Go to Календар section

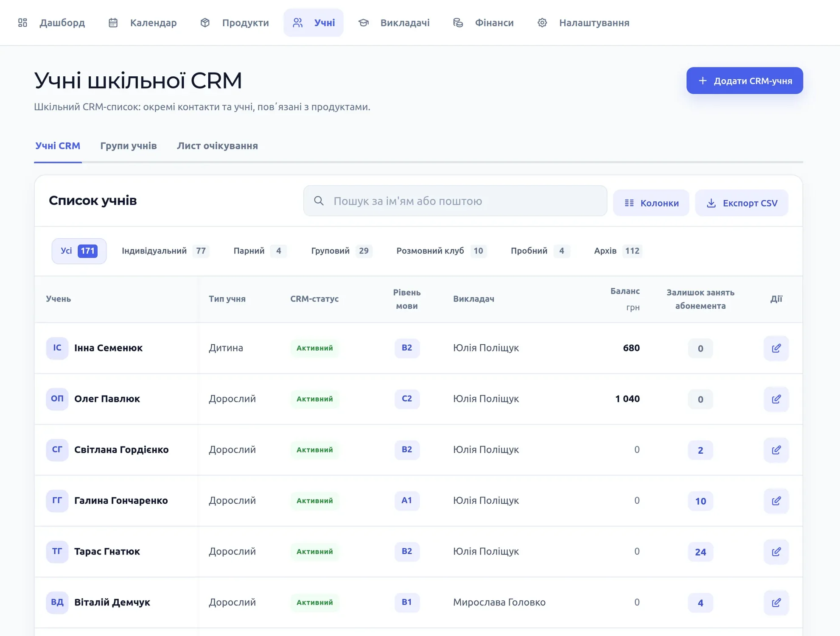[143, 22]
